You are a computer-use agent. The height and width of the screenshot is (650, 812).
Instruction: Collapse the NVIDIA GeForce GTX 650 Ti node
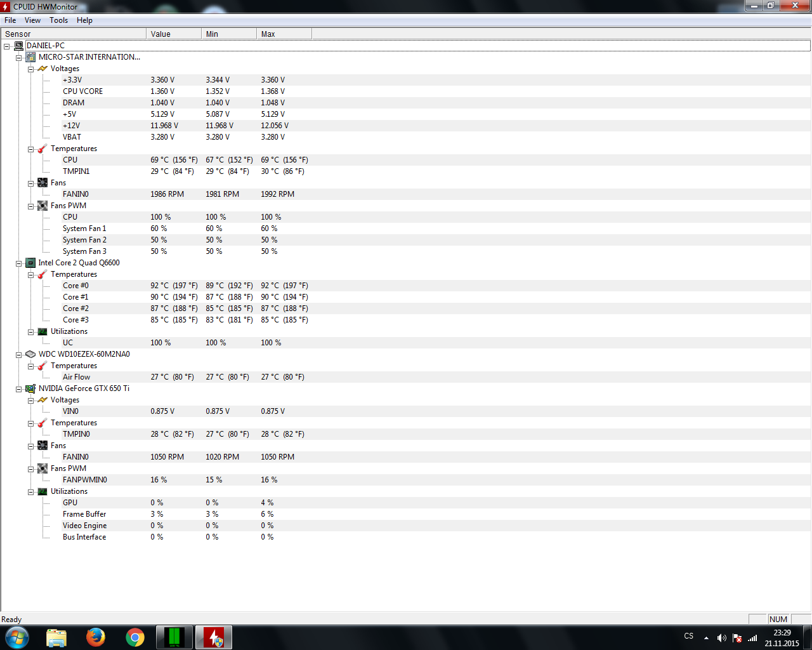(19, 389)
